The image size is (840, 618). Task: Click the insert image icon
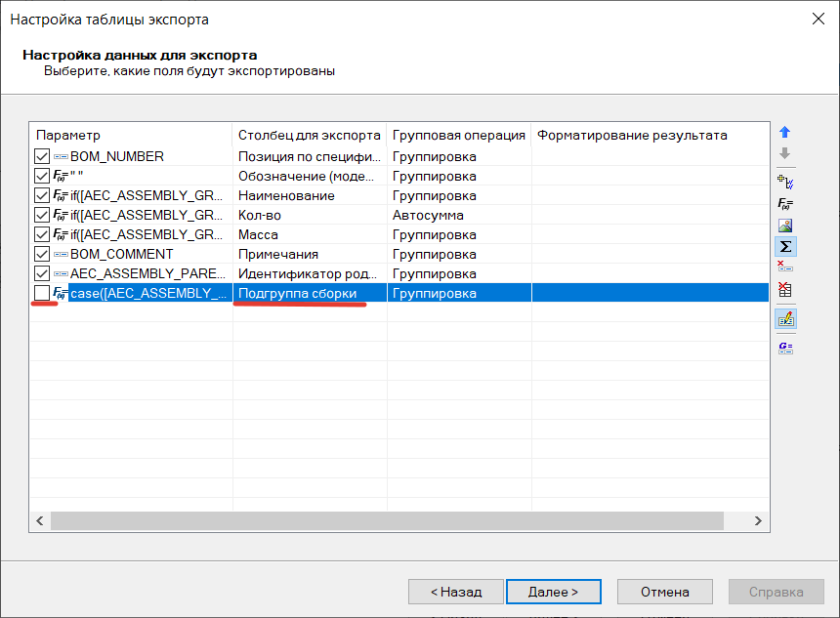pos(784,226)
